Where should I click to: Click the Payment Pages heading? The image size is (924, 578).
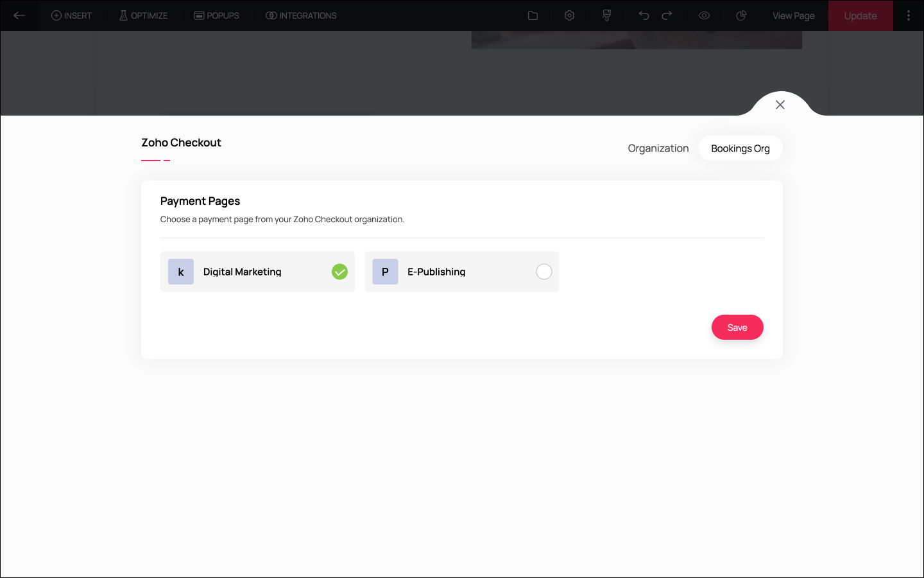[x=200, y=201]
